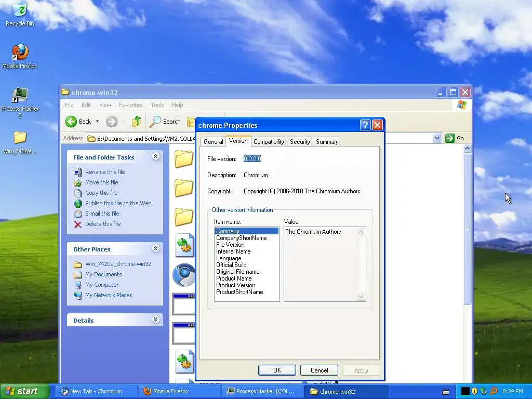
Task: Click the My Computer icon in Other Places
Action: pyautogui.click(x=78, y=285)
